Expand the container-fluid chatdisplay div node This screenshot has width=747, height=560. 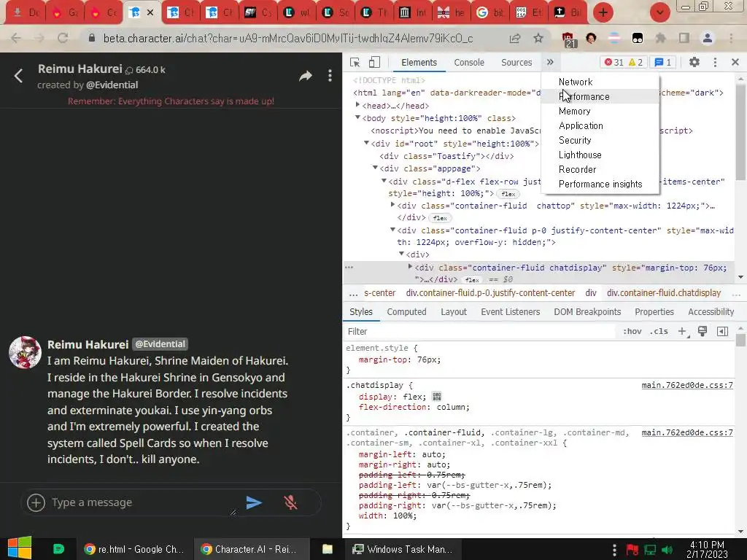point(410,267)
